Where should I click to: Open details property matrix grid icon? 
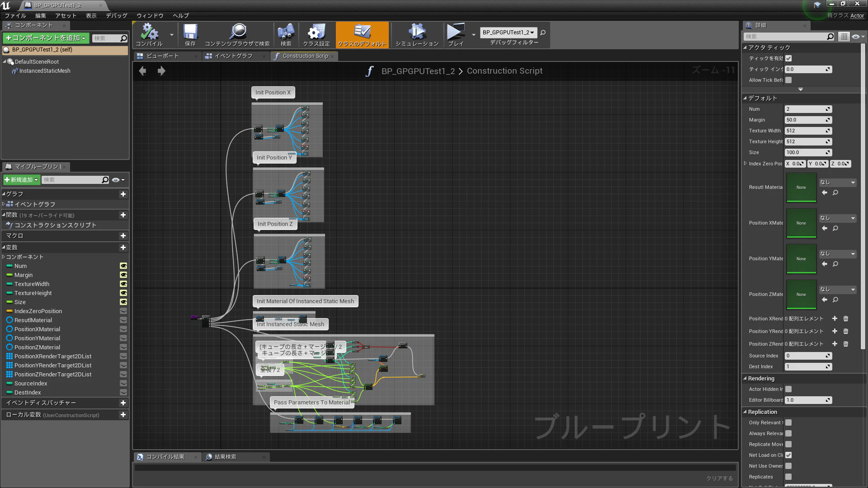[x=844, y=37]
